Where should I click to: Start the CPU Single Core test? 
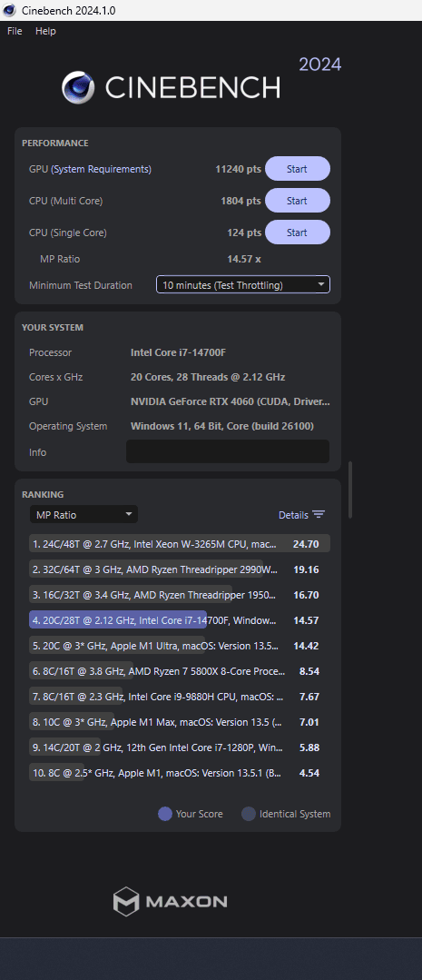297,233
